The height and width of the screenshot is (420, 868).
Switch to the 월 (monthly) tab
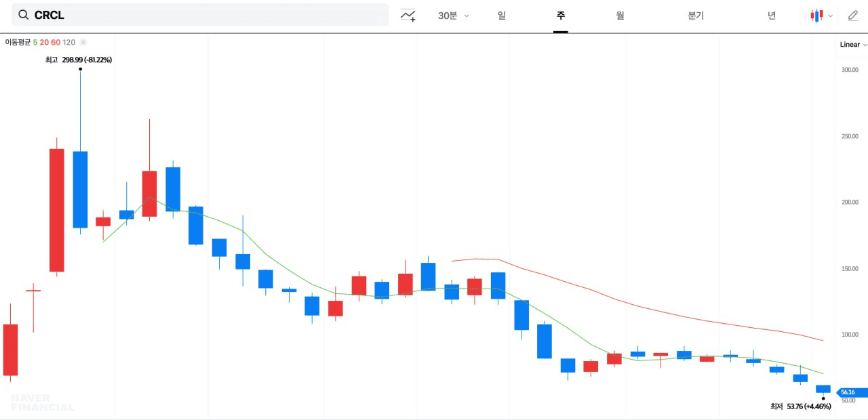point(620,15)
